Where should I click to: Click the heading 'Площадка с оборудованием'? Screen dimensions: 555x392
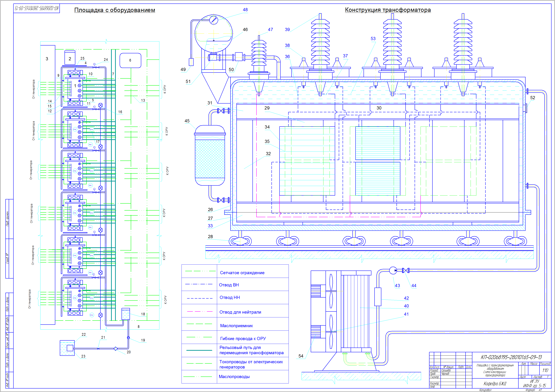point(115,10)
